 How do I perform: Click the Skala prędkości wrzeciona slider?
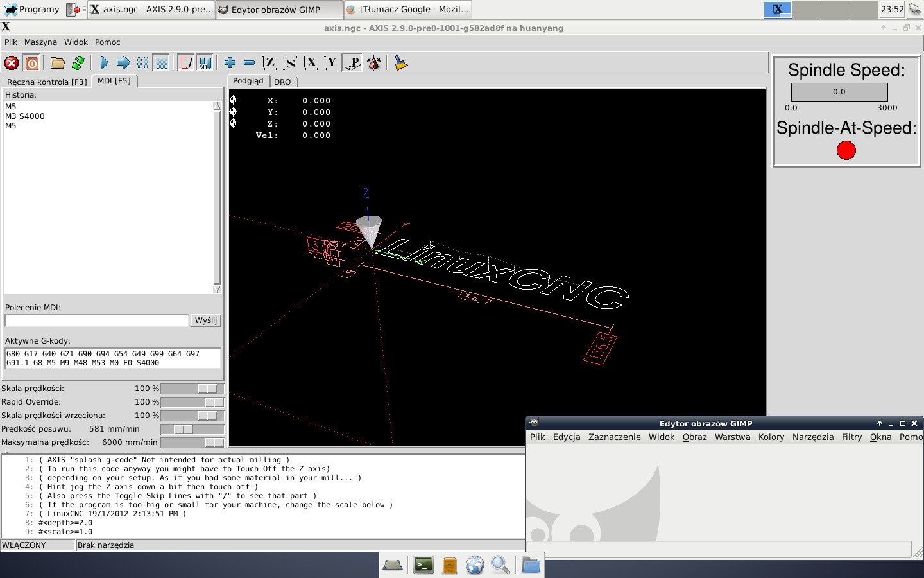point(192,416)
